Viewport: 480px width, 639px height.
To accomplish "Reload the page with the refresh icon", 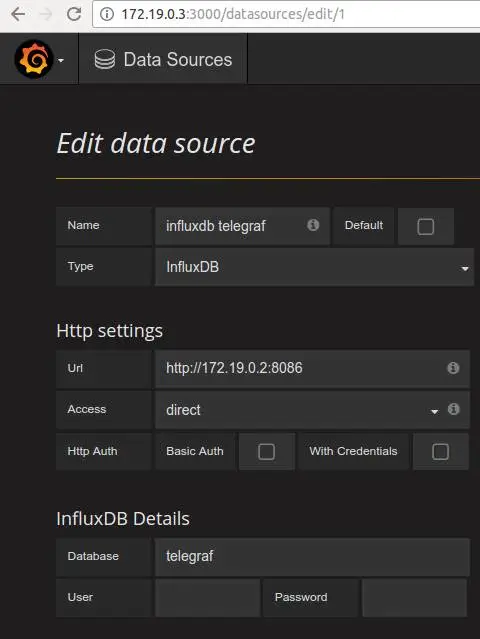I will (x=74, y=14).
